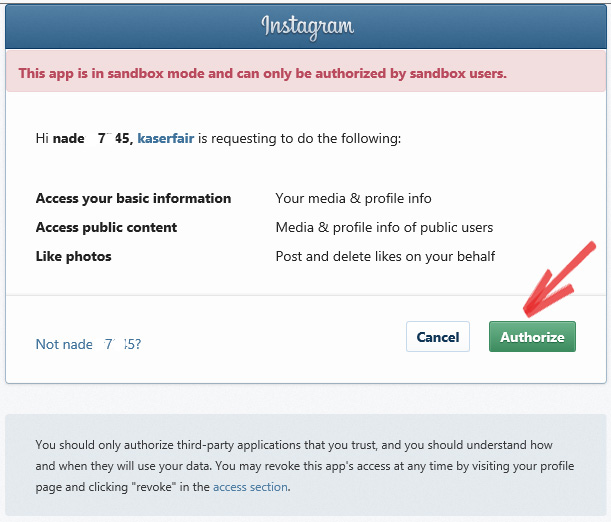
Task: Open the kaserfair app link
Action: [x=166, y=138]
